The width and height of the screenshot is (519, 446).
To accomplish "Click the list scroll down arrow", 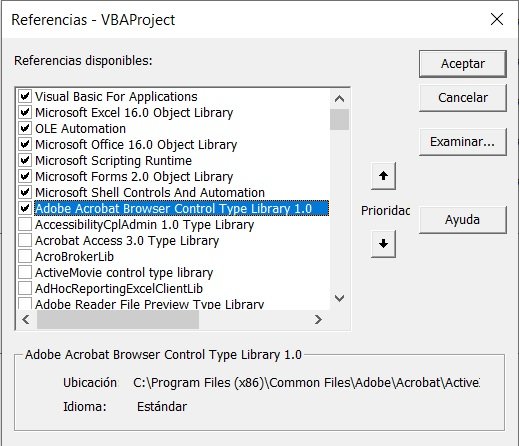I will [x=339, y=298].
